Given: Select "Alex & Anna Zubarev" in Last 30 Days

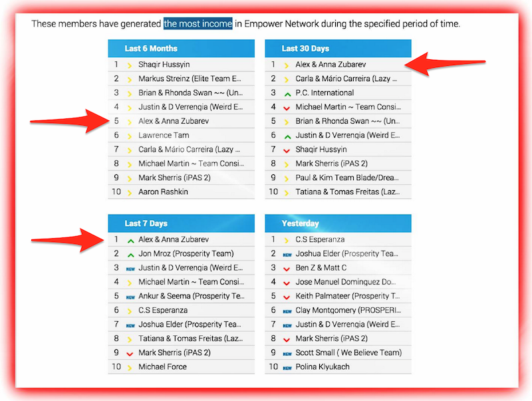Looking at the screenshot, I should click(x=331, y=65).
